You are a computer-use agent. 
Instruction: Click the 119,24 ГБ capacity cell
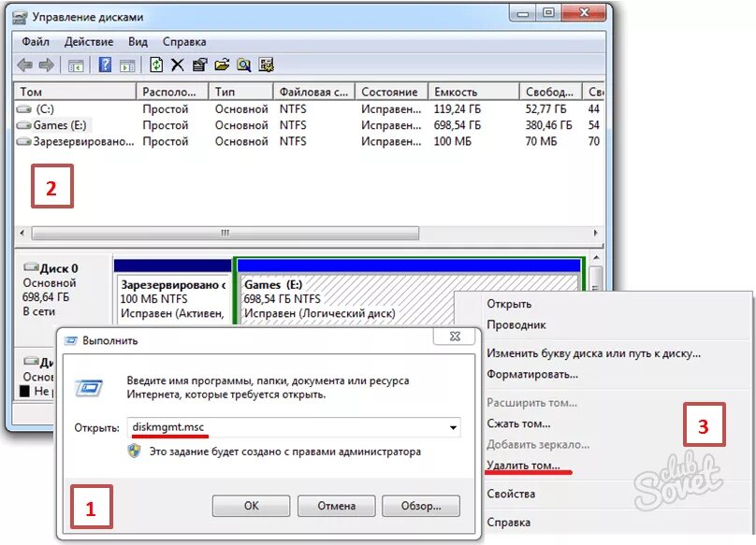pyautogui.click(x=458, y=109)
